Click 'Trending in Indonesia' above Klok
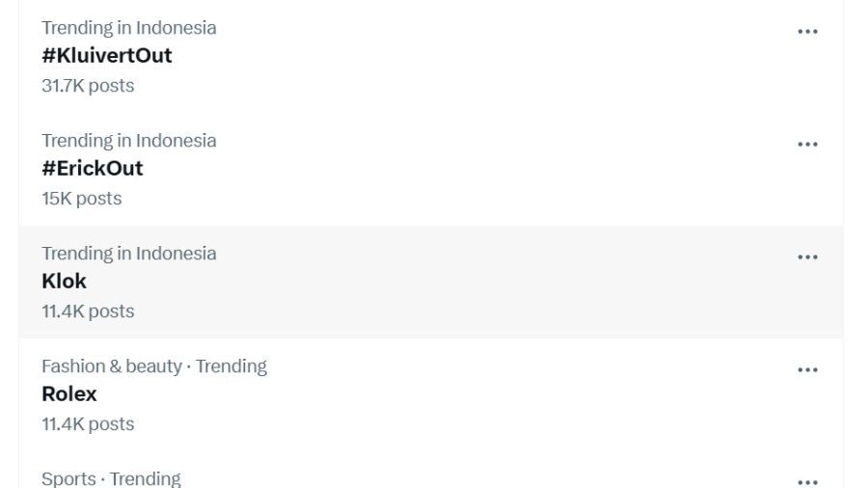Image resolution: width=868 pixels, height=488 pixels. pyautogui.click(x=129, y=254)
